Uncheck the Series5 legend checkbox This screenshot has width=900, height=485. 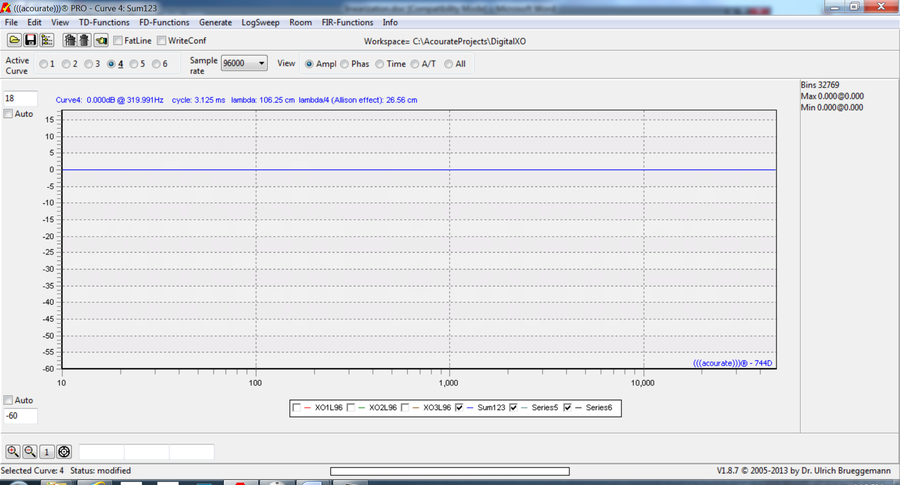coord(513,408)
